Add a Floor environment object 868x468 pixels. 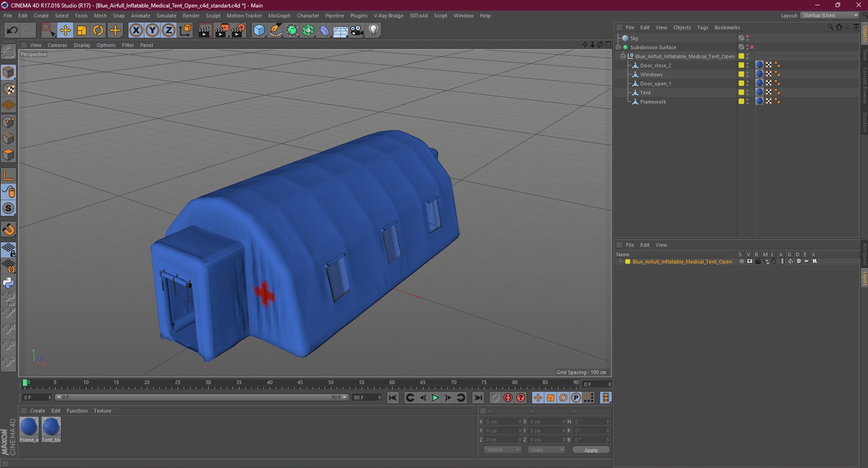pyautogui.click(x=340, y=30)
